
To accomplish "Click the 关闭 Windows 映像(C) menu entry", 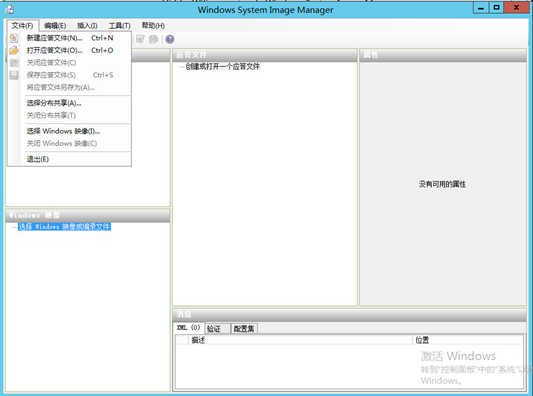I will pos(69,143).
